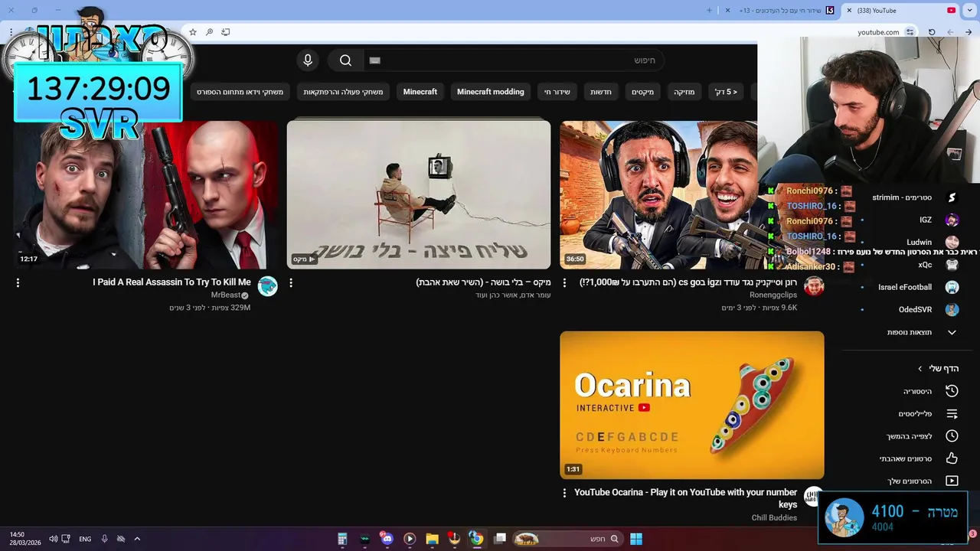Open the Chill Buddies channel link
Viewport: 980px width, 551px height.
[x=774, y=518]
